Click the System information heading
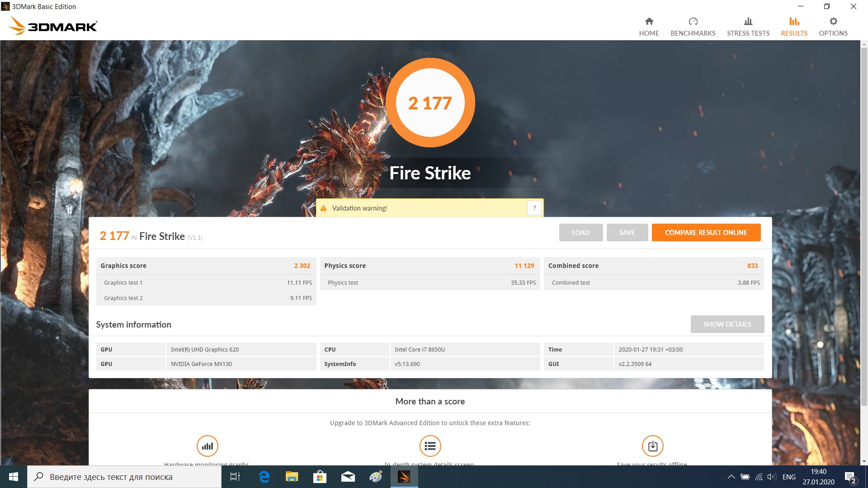Screen dimensions: 868x488 tap(133, 324)
